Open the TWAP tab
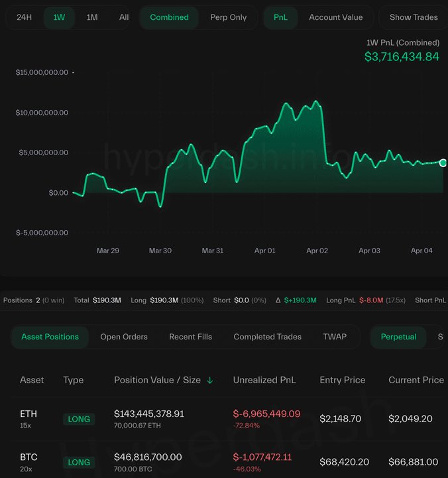This screenshot has width=448, height=478. 335,337
